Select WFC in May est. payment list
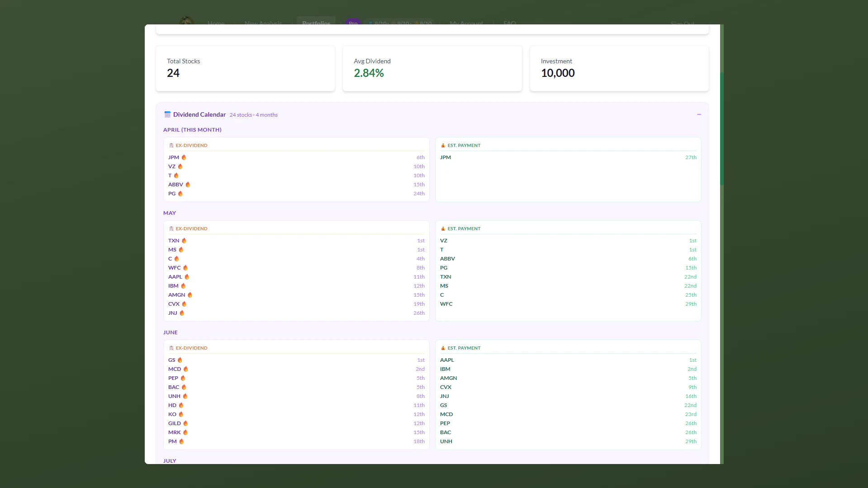This screenshot has width=868, height=488. pos(446,304)
